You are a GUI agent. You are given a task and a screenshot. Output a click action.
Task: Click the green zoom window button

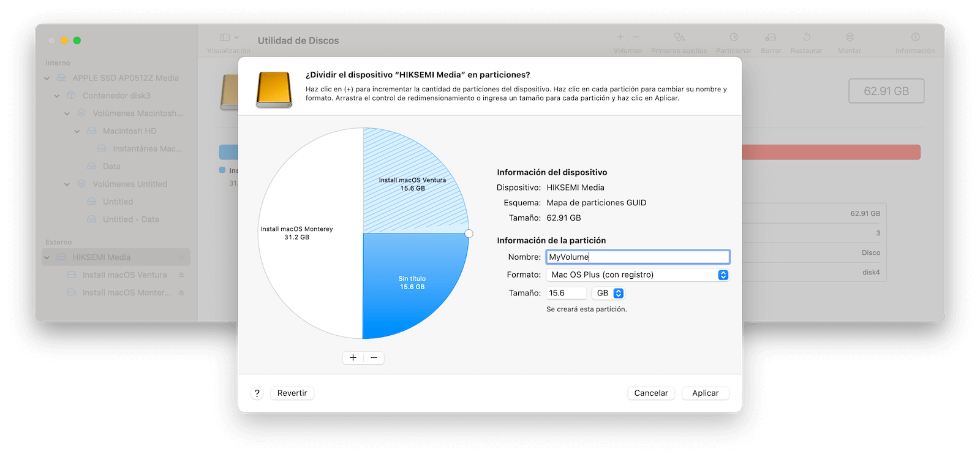(77, 40)
